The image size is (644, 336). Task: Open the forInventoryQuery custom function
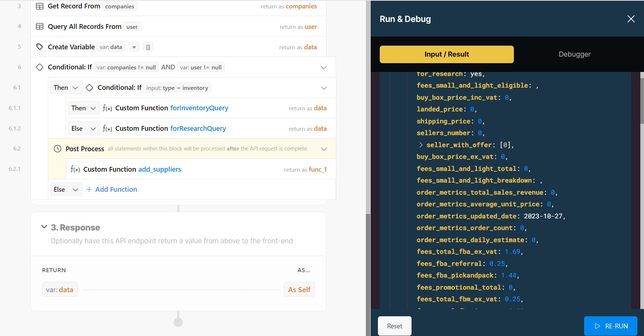tap(199, 108)
